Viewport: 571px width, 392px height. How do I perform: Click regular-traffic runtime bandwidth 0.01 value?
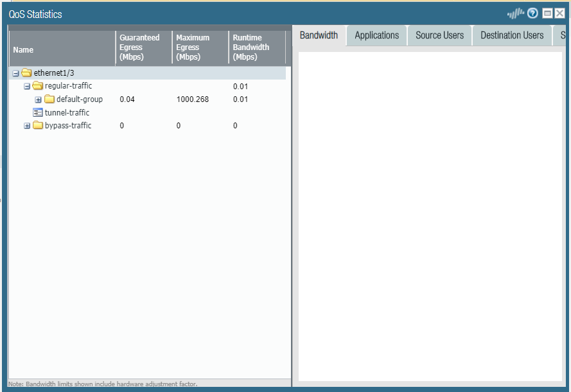pyautogui.click(x=240, y=87)
